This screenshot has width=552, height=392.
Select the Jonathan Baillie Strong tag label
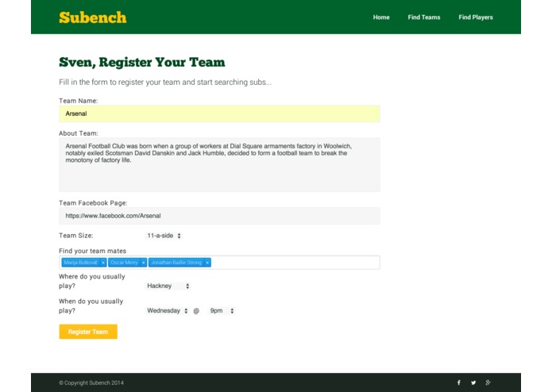(176, 263)
